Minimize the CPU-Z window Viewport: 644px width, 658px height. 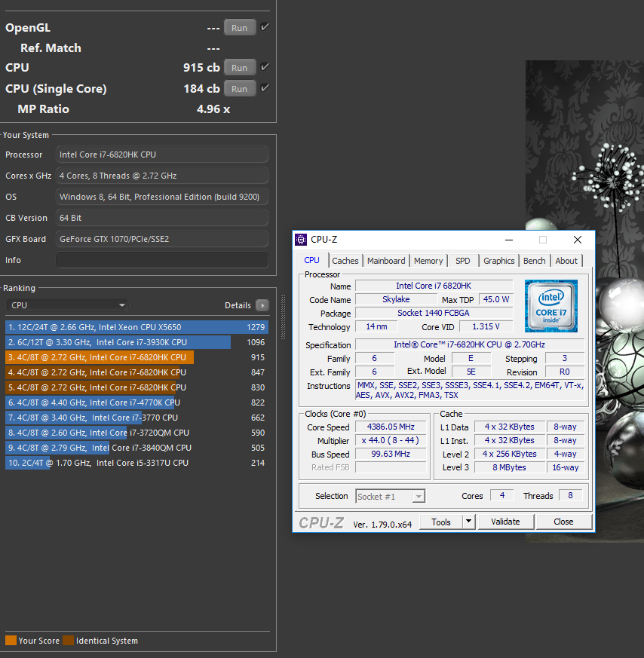coord(509,240)
